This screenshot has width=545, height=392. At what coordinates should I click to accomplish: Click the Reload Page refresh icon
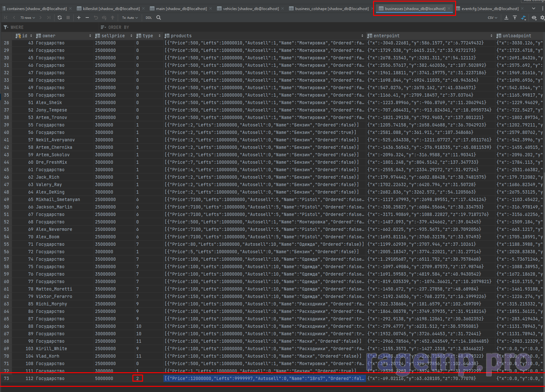point(60,18)
